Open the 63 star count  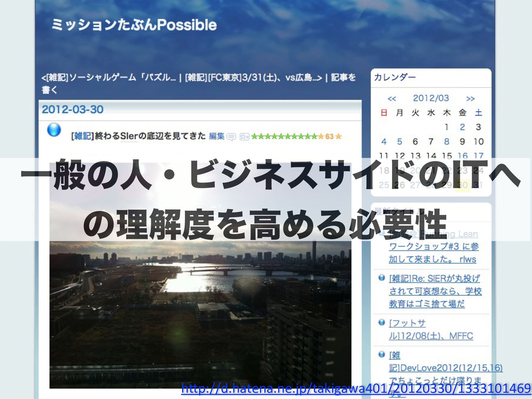coord(329,136)
